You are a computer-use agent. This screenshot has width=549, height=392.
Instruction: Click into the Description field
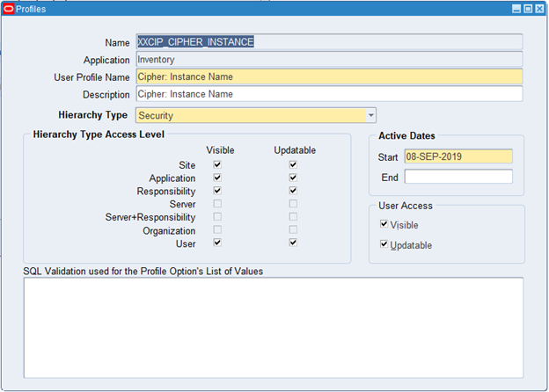(x=328, y=94)
